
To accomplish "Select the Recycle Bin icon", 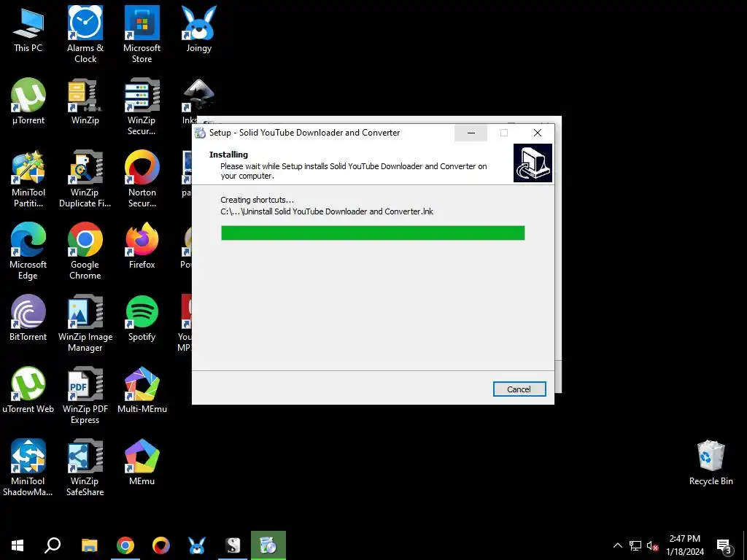I will pyautogui.click(x=711, y=463).
